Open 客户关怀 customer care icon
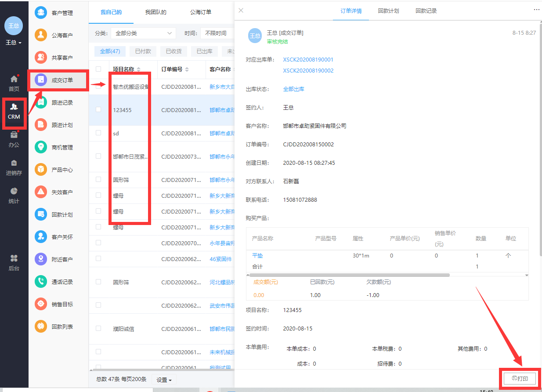The width and height of the screenshot is (542, 392). [41, 237]
